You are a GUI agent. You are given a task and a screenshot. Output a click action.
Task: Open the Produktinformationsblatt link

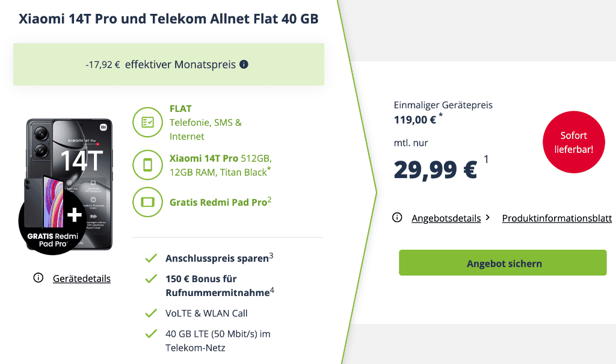click(556, 218)
